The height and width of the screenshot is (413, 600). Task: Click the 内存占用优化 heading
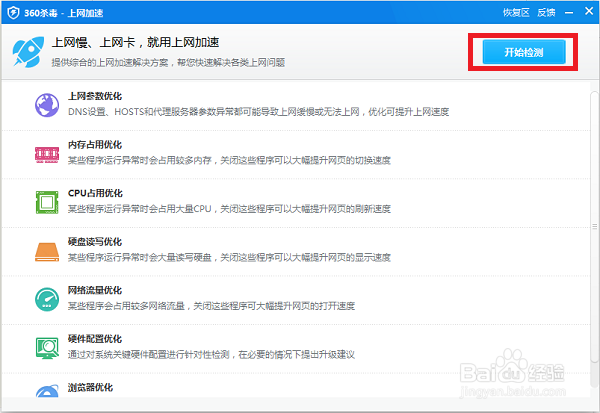(95, 145)
